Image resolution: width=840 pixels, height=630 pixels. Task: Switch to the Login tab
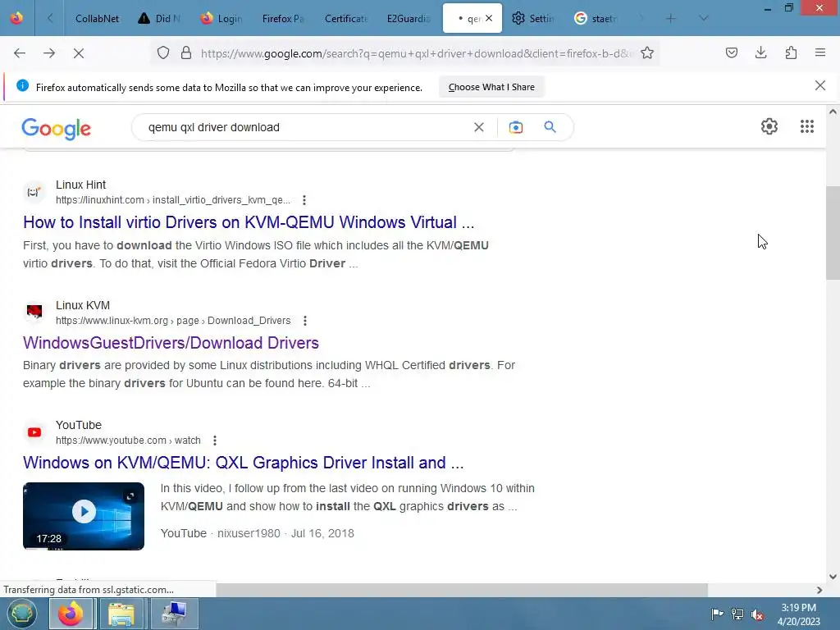click(221, 18)
